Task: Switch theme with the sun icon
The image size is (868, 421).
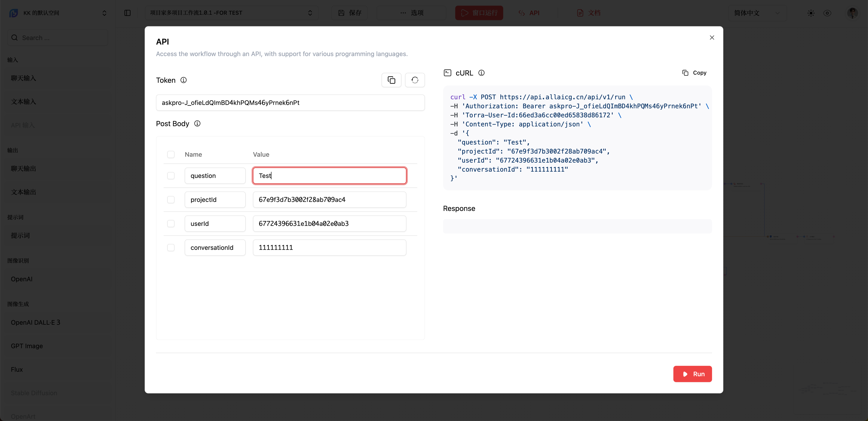Action: (811, 13)
